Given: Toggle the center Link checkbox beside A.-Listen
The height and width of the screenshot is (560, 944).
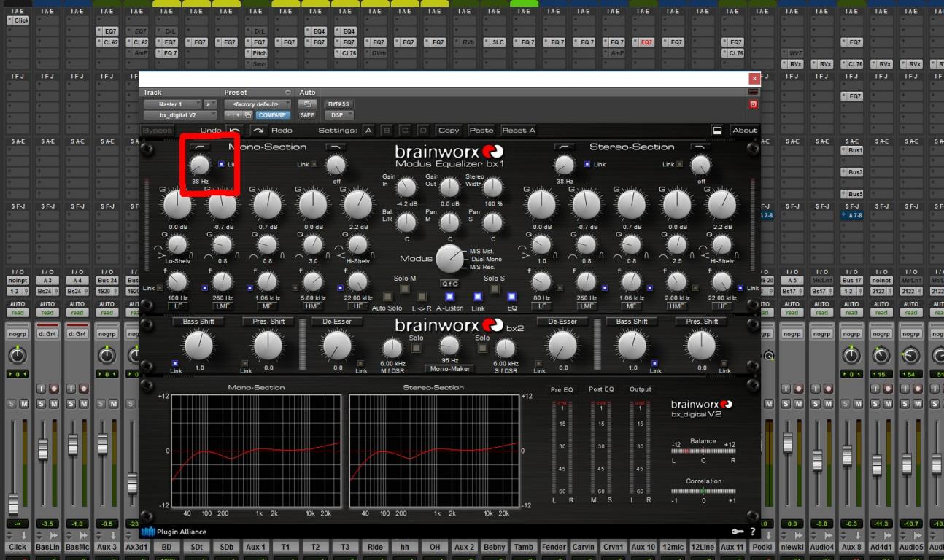Looking at the screenshot, I should pos(478,297).
